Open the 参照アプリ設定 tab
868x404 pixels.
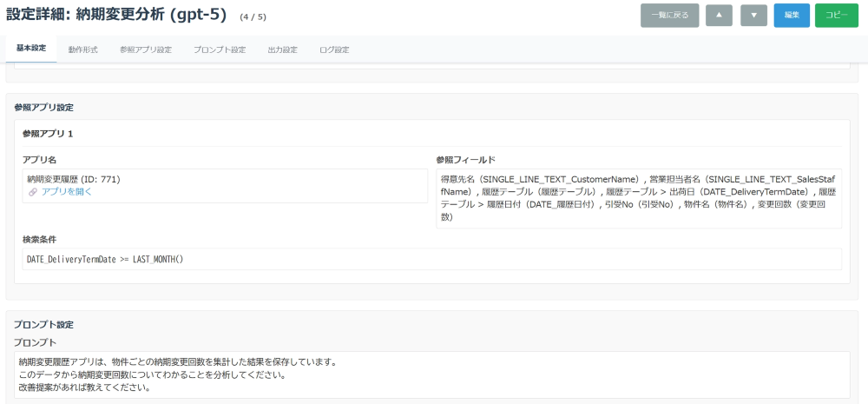pyautogui.click(x=146, y=50)
